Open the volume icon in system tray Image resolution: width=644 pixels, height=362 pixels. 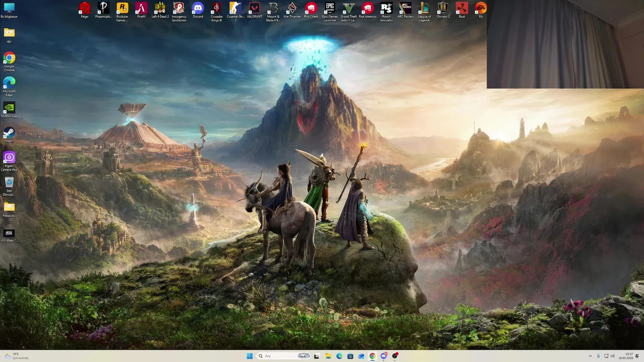613,356
